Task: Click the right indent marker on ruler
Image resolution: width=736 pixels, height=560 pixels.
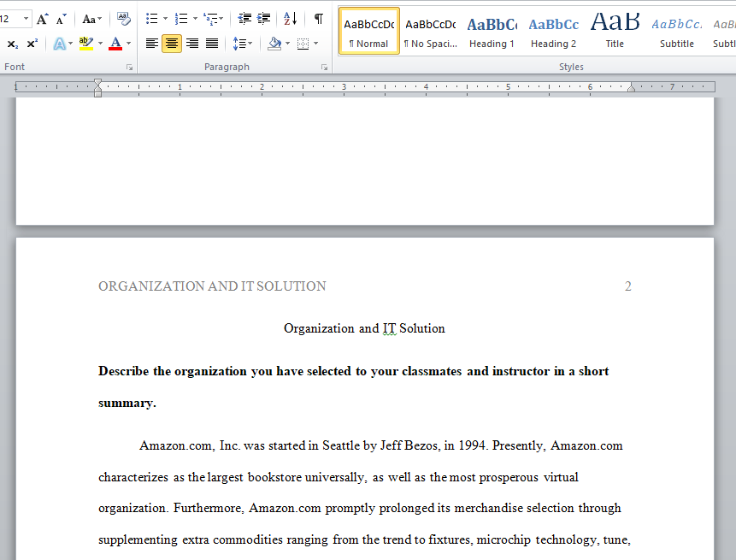Action: pos(632,88)
